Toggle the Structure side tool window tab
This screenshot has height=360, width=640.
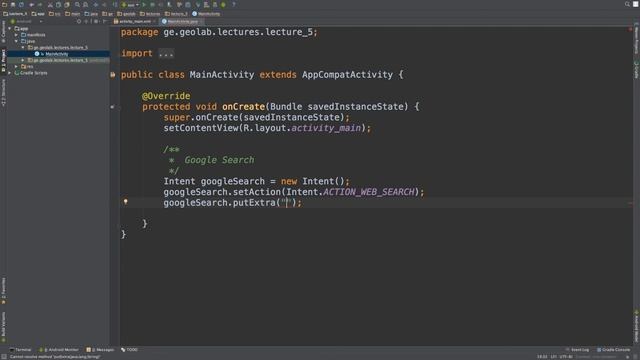coord(3,93)
